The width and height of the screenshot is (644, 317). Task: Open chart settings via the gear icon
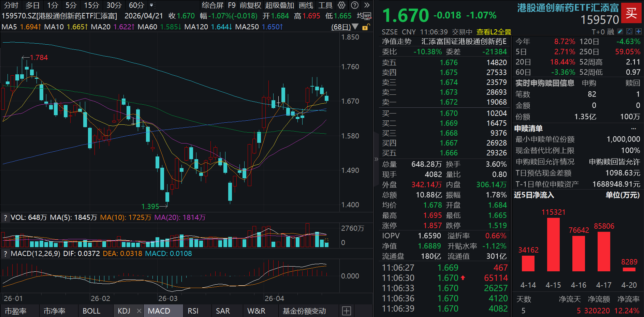(x=341, y=5)
